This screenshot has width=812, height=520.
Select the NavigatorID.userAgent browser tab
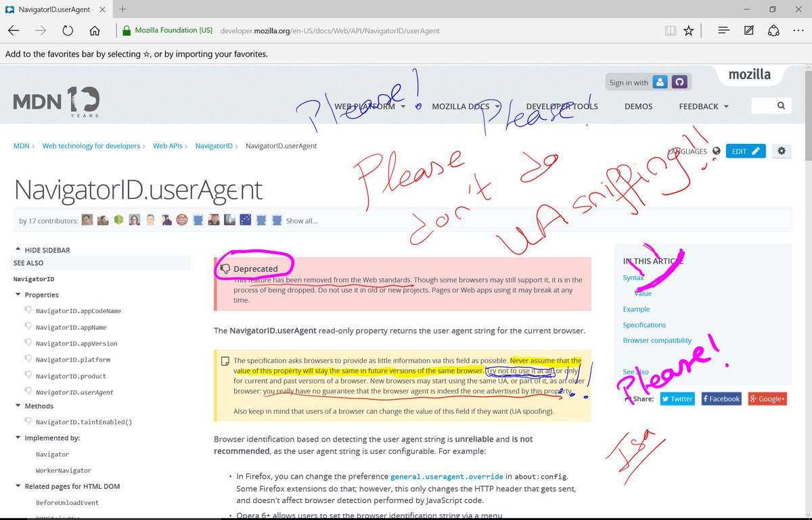click(x=55, y=9)
